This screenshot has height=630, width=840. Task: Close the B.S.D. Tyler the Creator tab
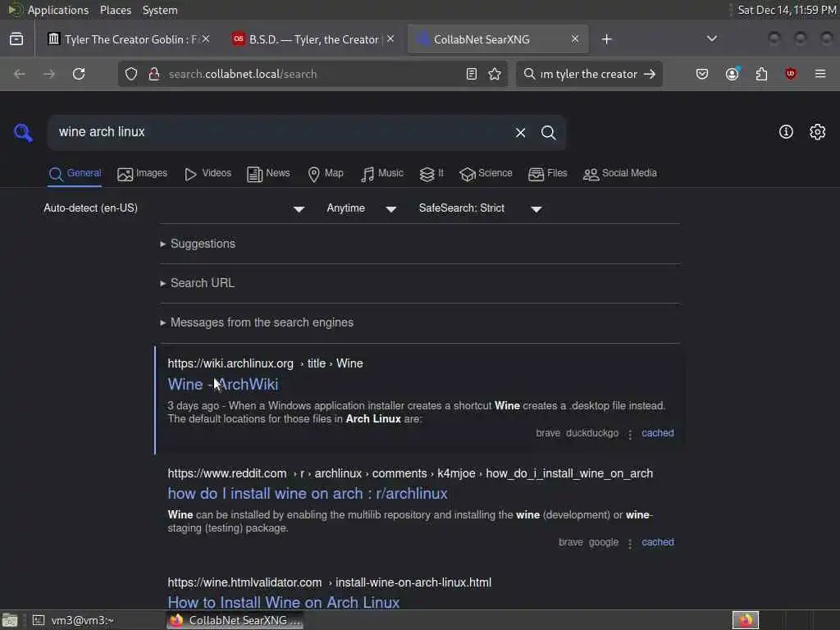(390, 39)
